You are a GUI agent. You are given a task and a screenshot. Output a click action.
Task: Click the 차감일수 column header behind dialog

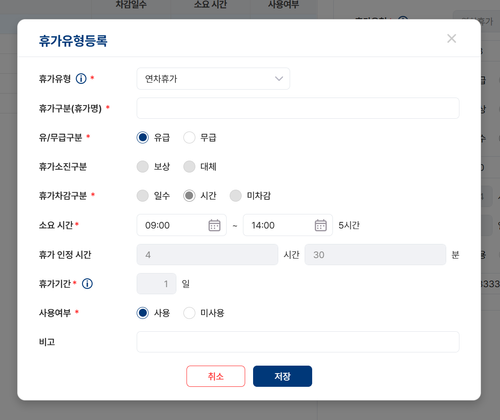(131, 4)
